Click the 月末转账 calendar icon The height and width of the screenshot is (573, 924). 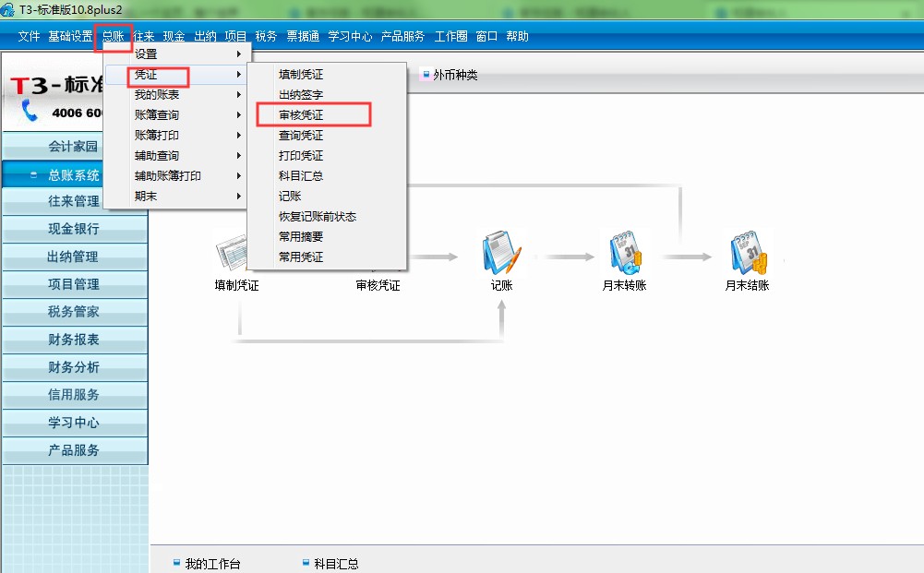[x=625, y=253]
